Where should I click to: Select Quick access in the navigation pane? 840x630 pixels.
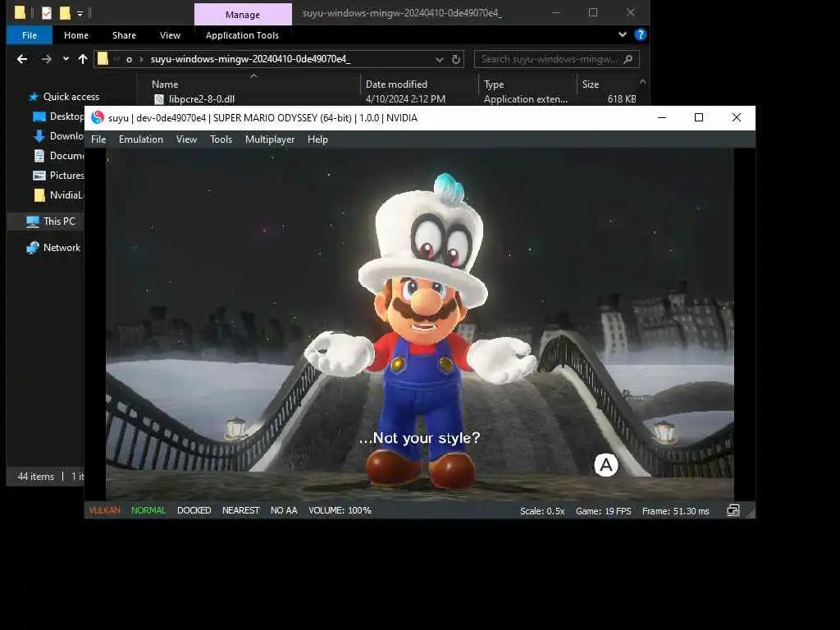pos(71,97)
